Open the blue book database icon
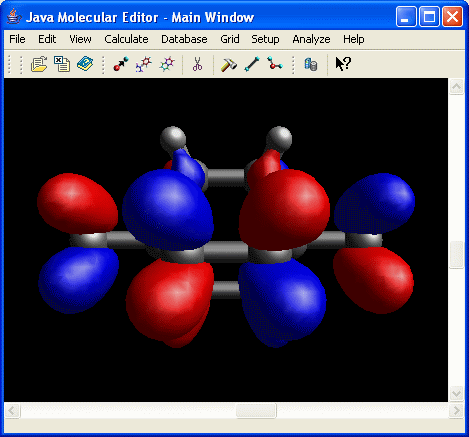 [x=85, y=63]
